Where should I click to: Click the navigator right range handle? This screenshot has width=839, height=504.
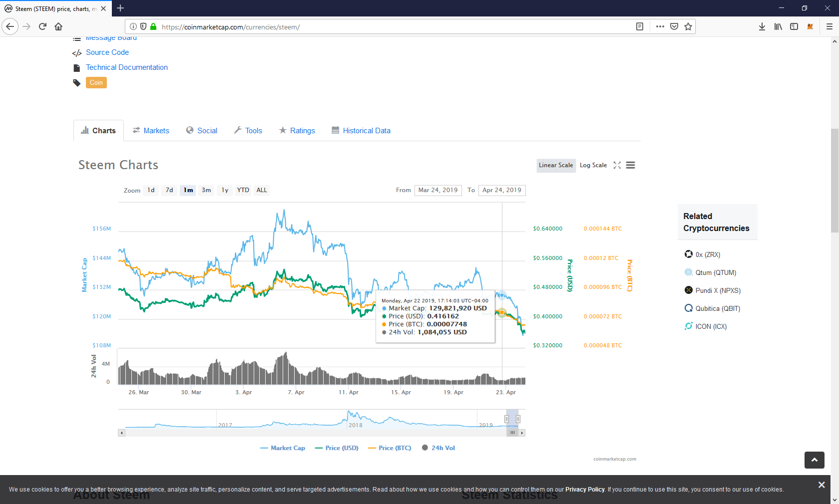518,419
